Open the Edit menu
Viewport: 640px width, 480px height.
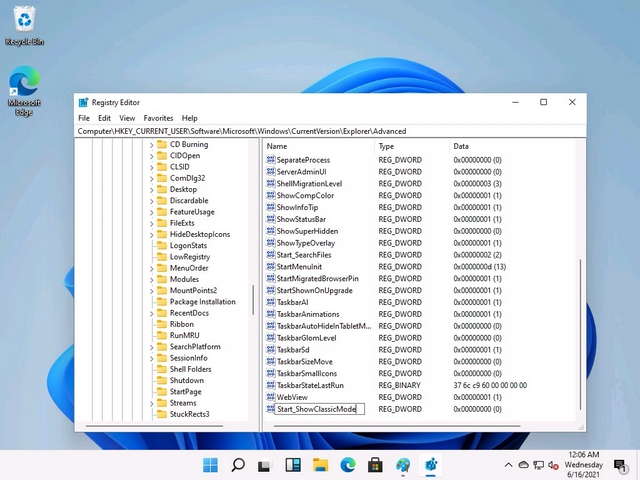click(x=104, y=118)
